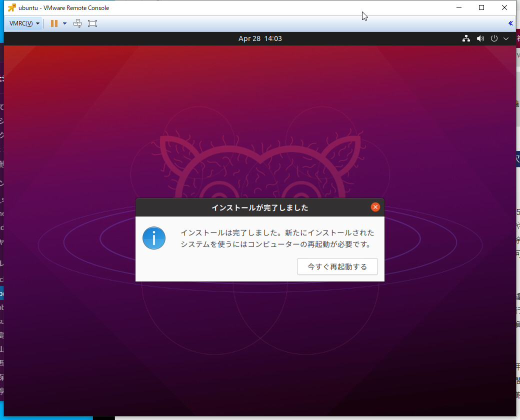Close the VMware Remote Console window

(504, 7)
